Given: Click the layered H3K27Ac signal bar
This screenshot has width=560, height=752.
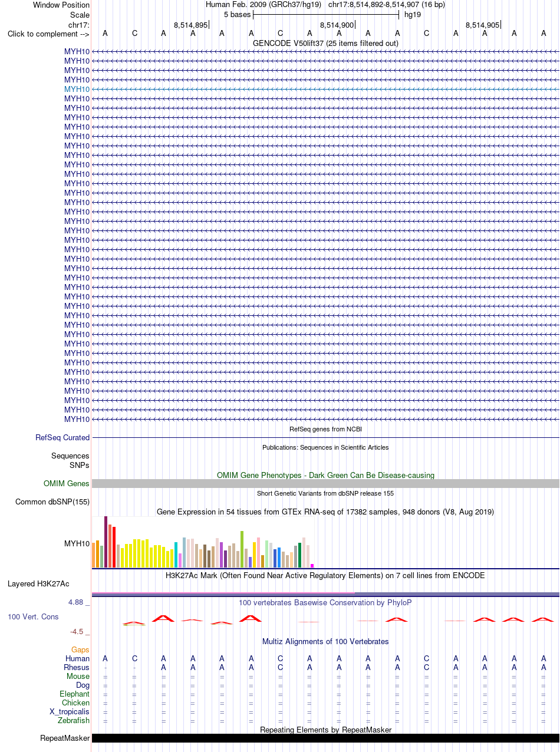Looking at the screenshot, I should [x=325, y=594].
